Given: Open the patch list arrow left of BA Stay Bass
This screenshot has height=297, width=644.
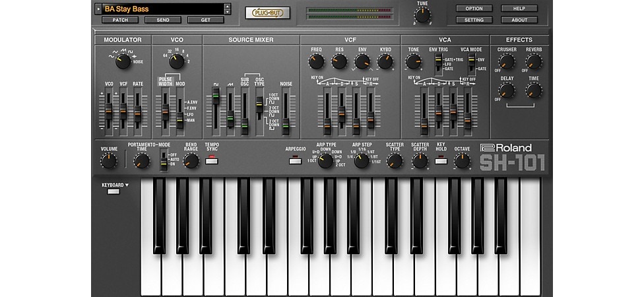Looking at the screenshot, I should click(98, 9).
